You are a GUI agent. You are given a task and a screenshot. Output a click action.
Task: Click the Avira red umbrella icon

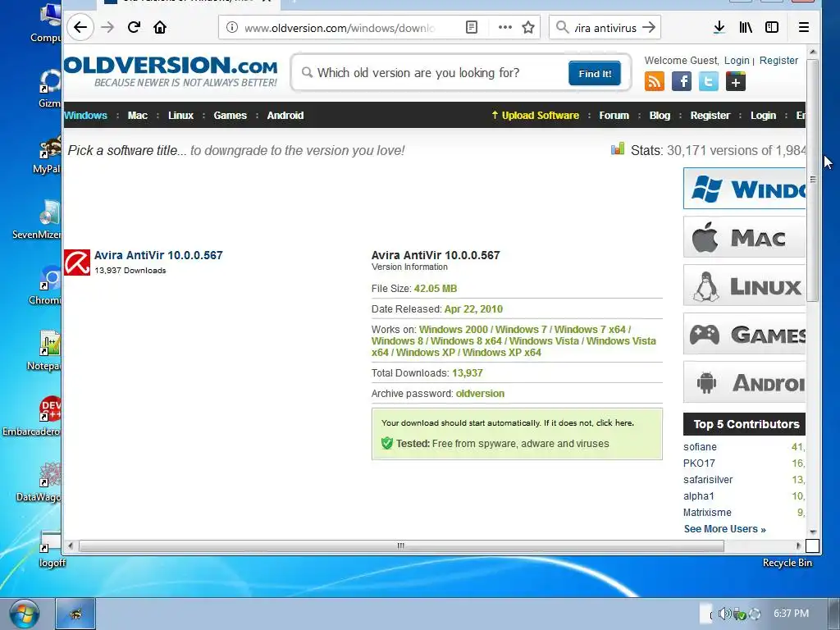tap(76, 262)
